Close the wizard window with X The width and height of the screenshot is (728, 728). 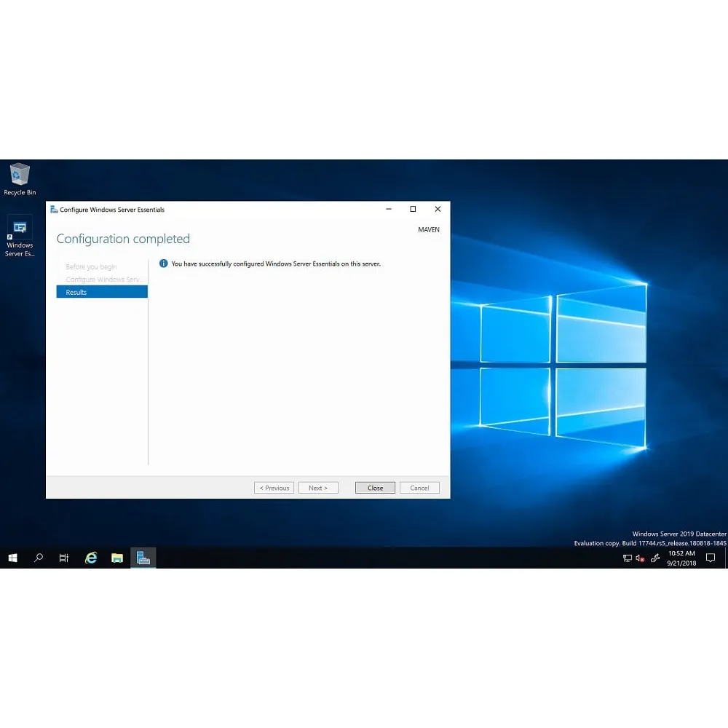coord(438,209)
